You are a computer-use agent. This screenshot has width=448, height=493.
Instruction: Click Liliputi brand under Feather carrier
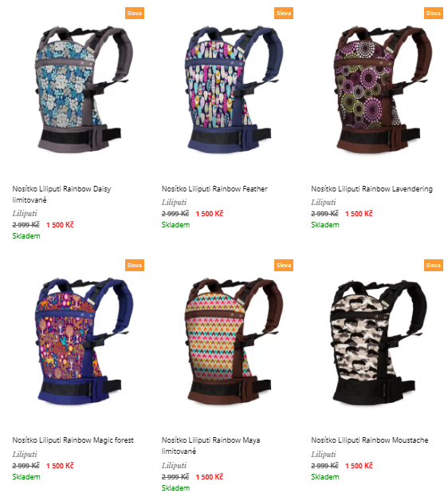tap(174, 202)
